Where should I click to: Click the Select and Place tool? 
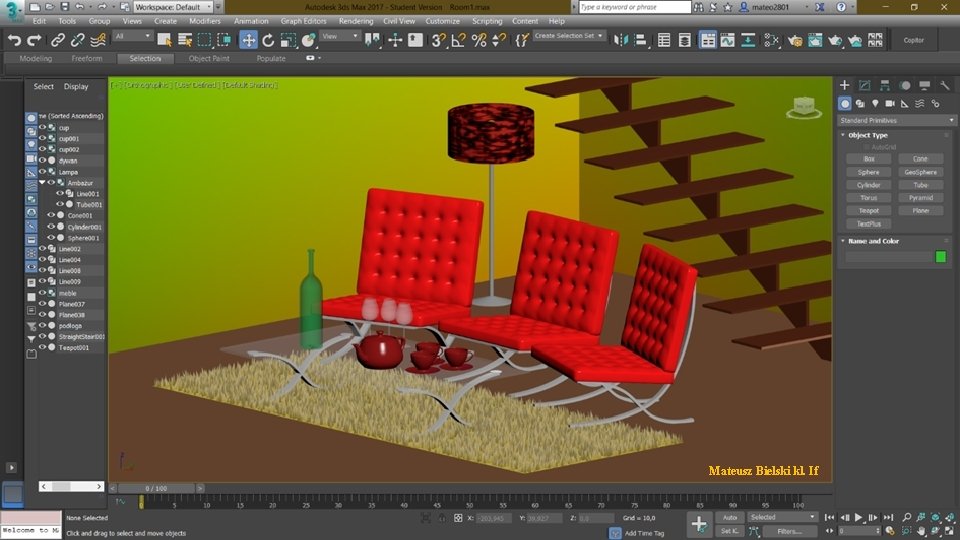309,40
